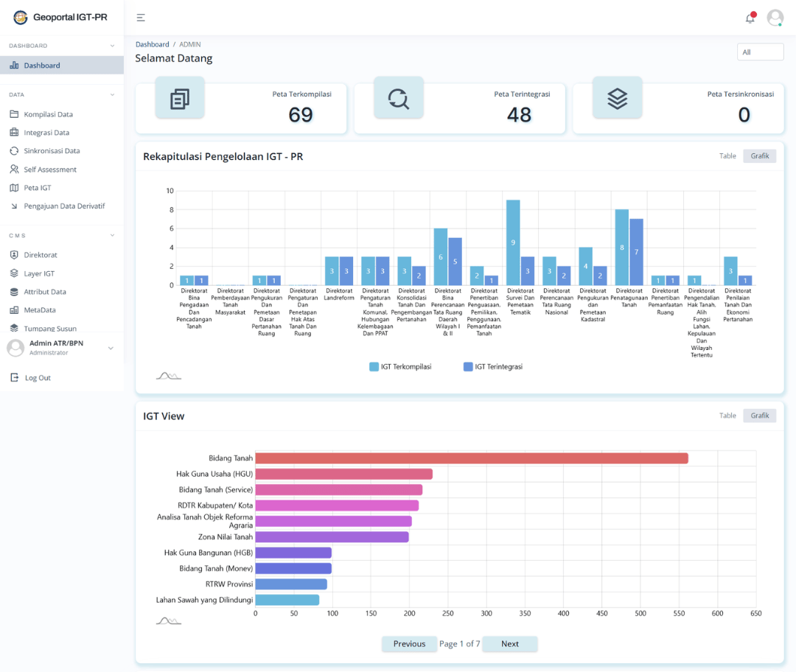Click the Peta Terkompilasi card icon

coord(179,98)
